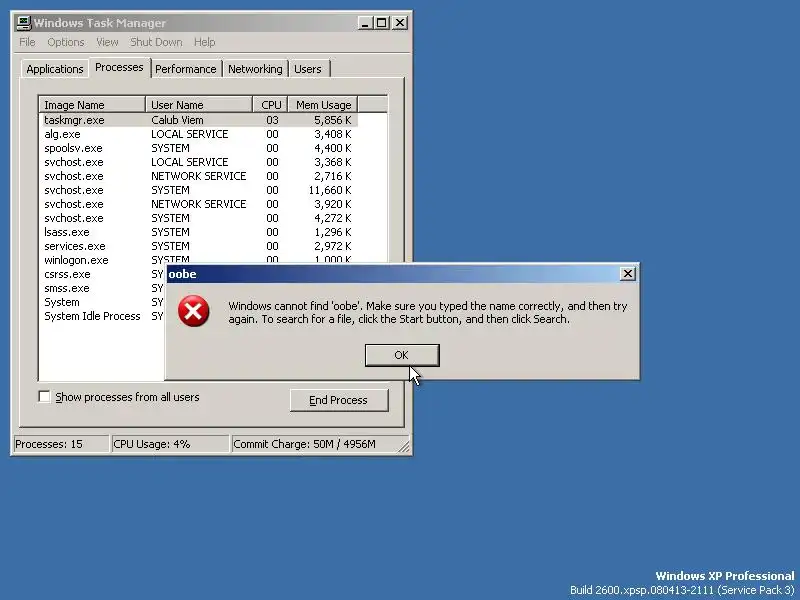Click the Task Manager resize grip corner
Image resolution: width=800 pixels, height=600 pixels.
(x=405, y=447)
